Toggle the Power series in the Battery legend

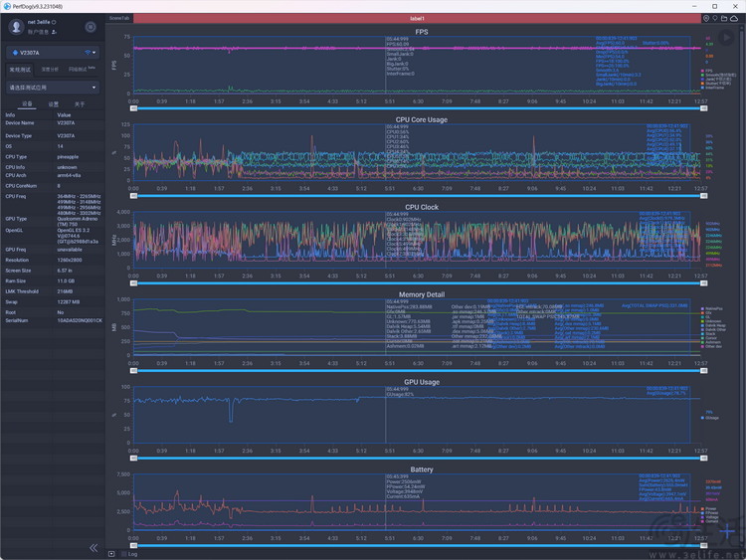(x=708, y=508)
